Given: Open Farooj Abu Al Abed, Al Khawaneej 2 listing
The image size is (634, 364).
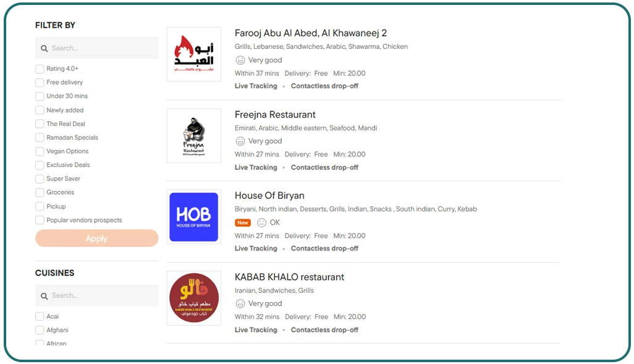Looking at the screenshot, I should click(x=311, y=33).
